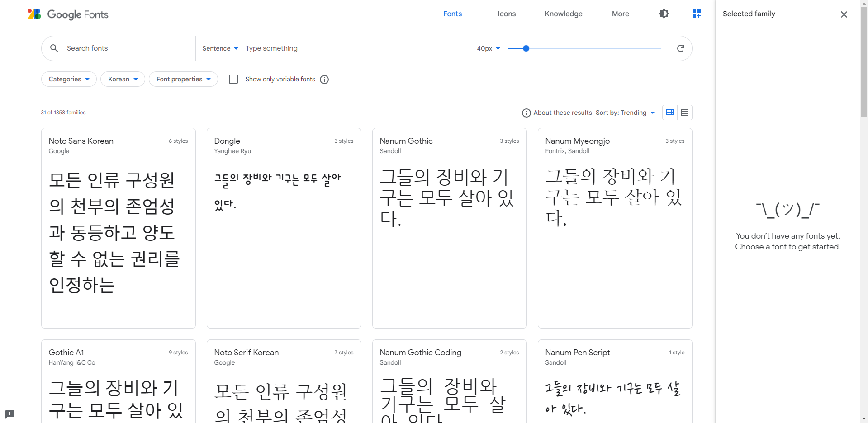Open the More menu
868x423 pixels.
coord(620,14)
